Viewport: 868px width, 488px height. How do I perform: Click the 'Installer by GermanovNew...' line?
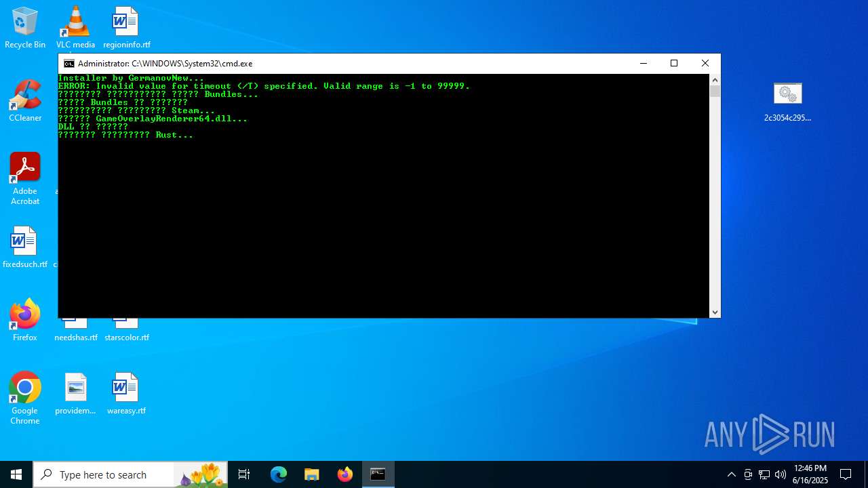click(132, 78)
